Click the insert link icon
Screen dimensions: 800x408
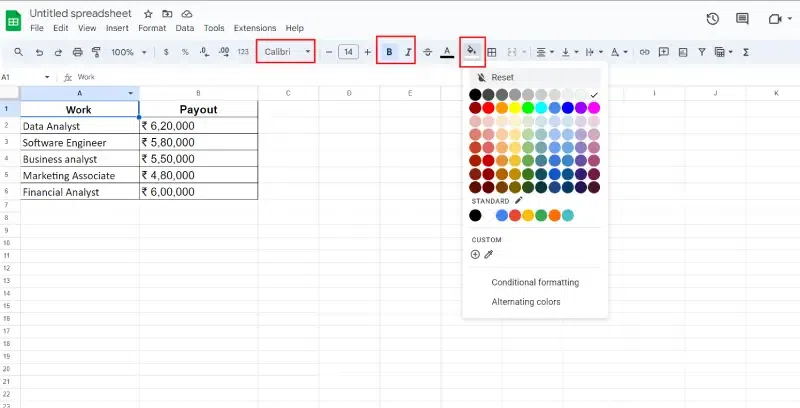644,52
